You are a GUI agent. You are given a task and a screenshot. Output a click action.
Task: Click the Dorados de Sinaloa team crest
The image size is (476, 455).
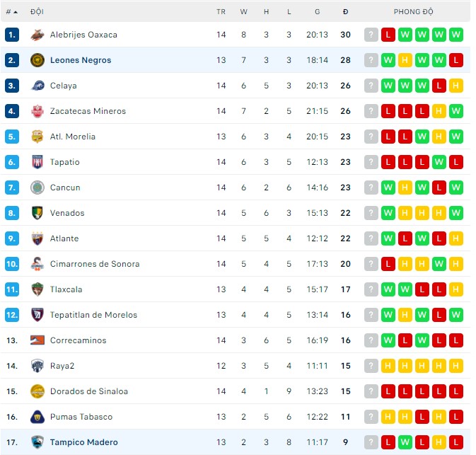(37, 391)
